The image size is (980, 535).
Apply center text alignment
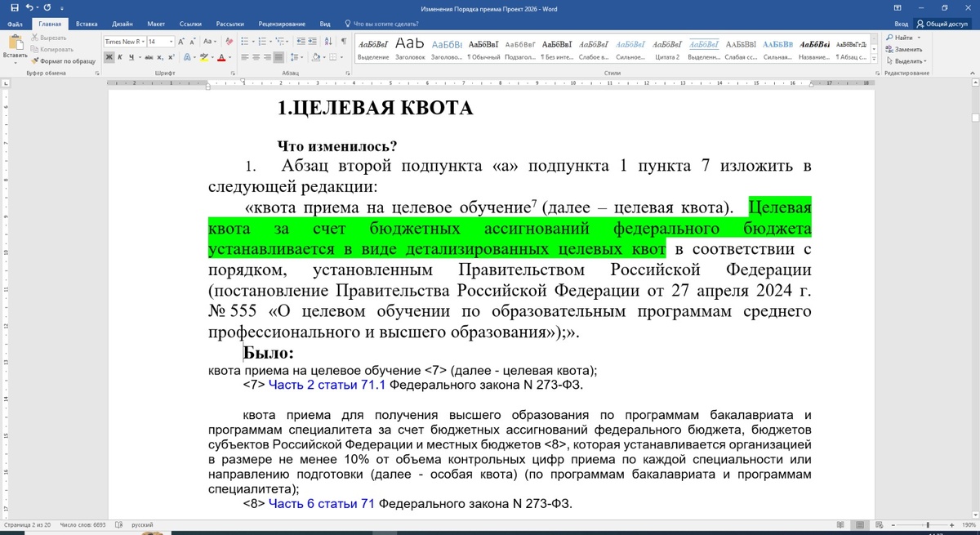click(x=256, y=56)
